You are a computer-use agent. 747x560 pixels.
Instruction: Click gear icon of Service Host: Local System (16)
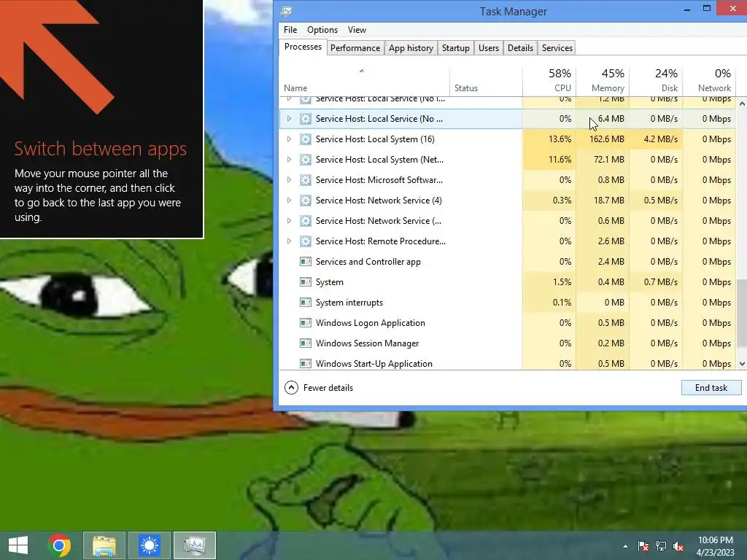tap(306, 139)
